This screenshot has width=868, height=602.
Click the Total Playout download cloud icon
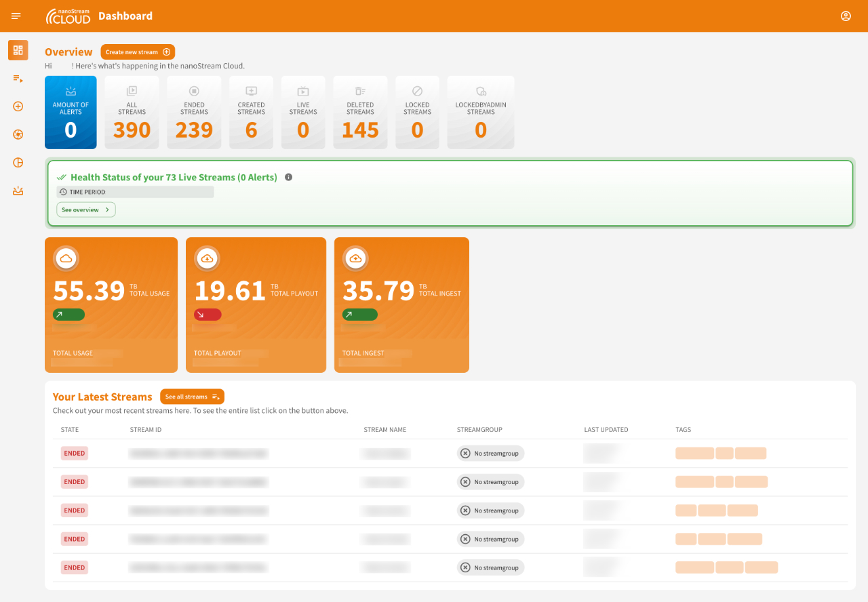pos(208,258)
